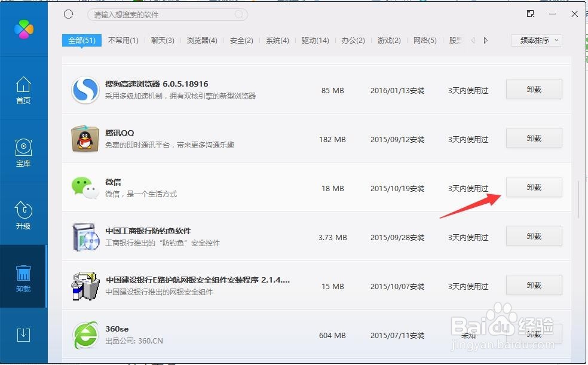Switch to the 浏览器(4) category tab

click(202, 41)
